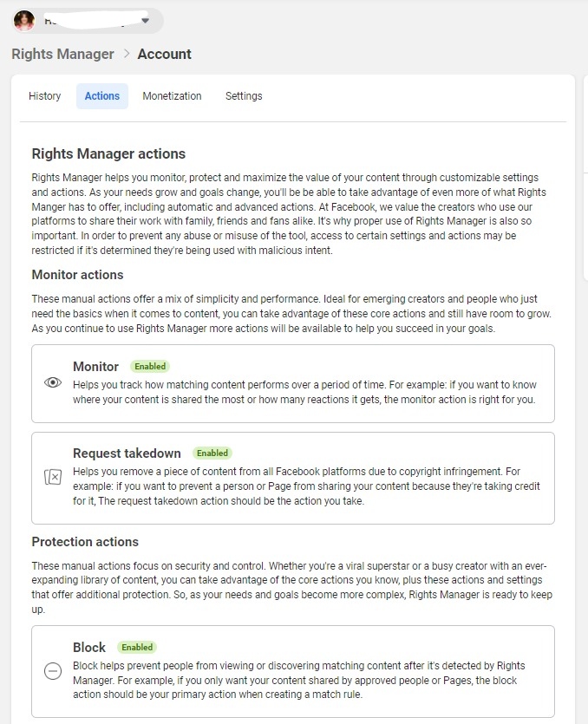Image resolution: width=588 pixels, height=724 pixels.
Task: Click the Block Enabled status badge
Action: (137, 648)
